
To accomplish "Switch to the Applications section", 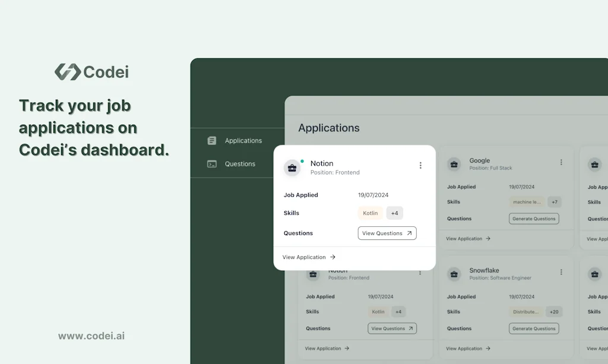I will point(243,140).
